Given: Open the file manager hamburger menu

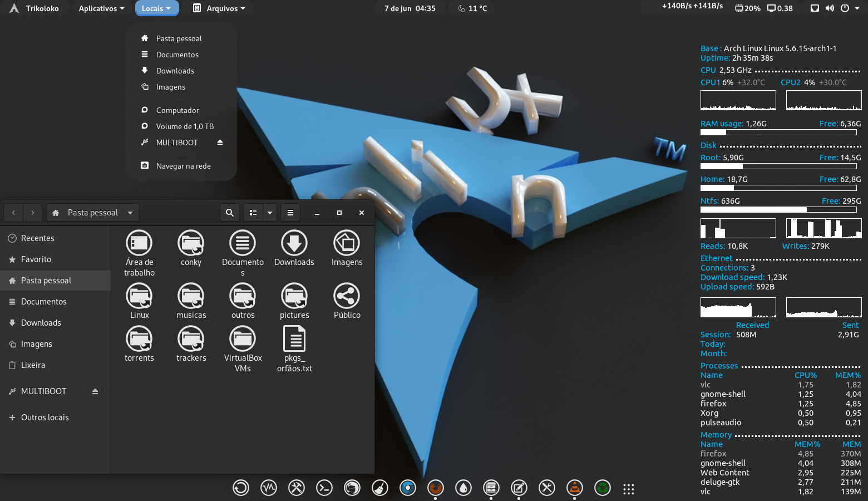Looking at the screenshot, I should coord(290,213).
